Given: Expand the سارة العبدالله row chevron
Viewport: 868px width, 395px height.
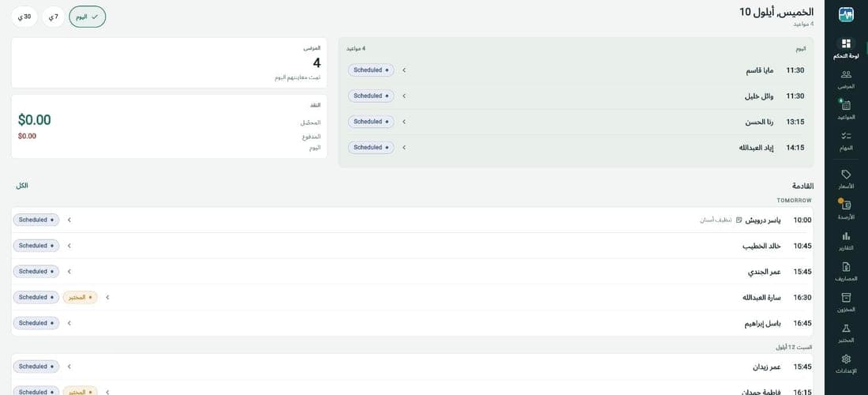Looking at the screenshot, I should coord(107,298).
